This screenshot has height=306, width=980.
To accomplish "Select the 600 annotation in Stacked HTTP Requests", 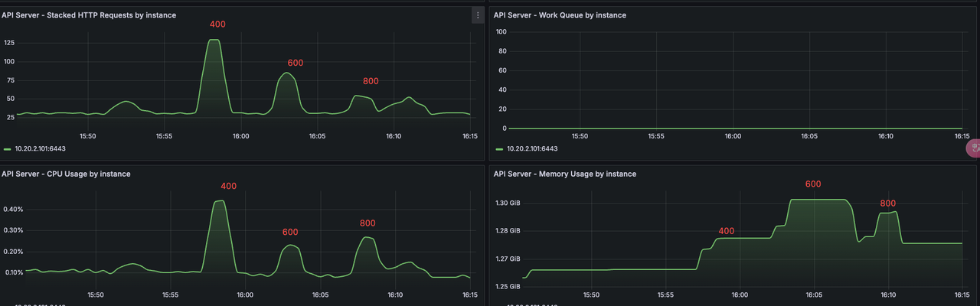I will click(x=296, y=63).
